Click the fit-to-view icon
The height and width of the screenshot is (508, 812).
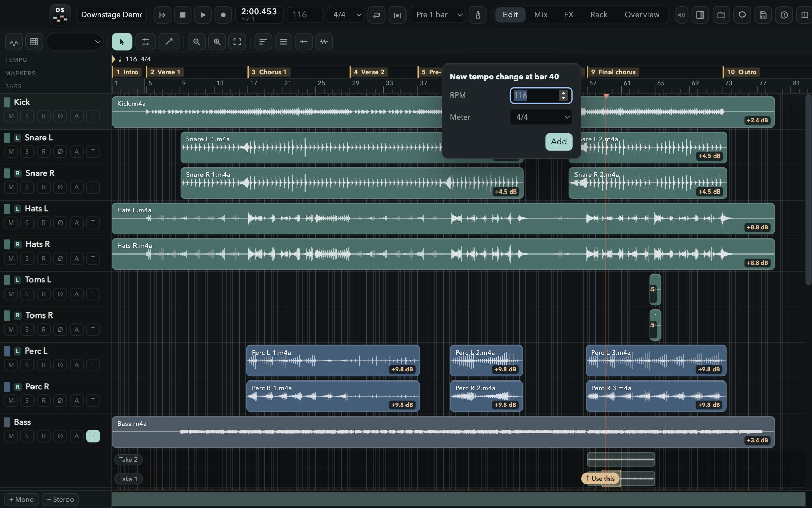[x=237, y=42]
